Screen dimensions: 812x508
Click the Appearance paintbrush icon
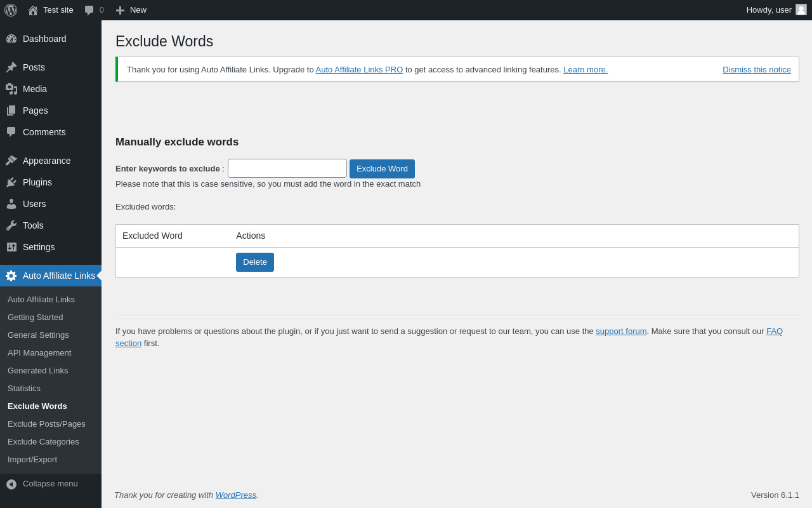(x=11, y=161)
